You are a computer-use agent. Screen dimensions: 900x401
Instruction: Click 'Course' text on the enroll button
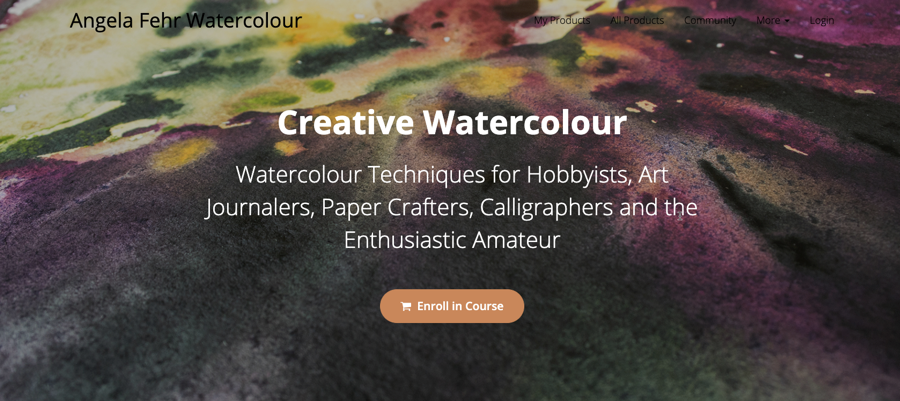pyautogui.click(x=484, y=306)
